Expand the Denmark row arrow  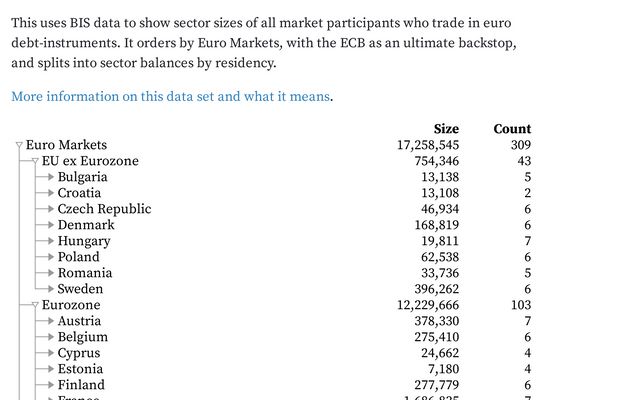pyautogui.click(x=47, y=226)
